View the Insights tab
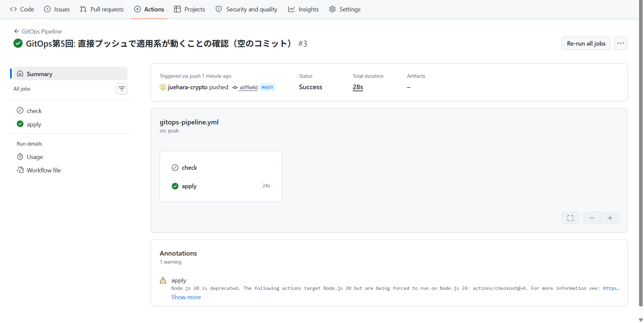 pyautogui.click(x=304, y=9)
